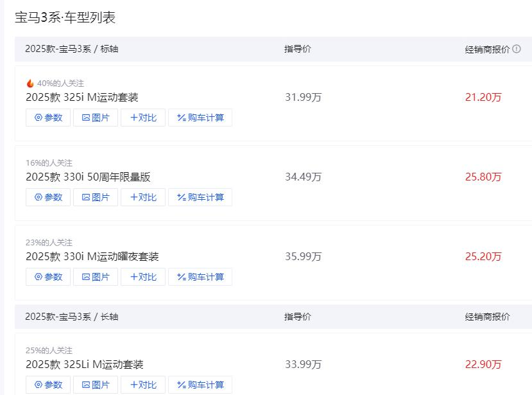Add 330i 50周年限量版 to 对比
Viewport: 532px width, 395px height.
click(x=143, y=197)
